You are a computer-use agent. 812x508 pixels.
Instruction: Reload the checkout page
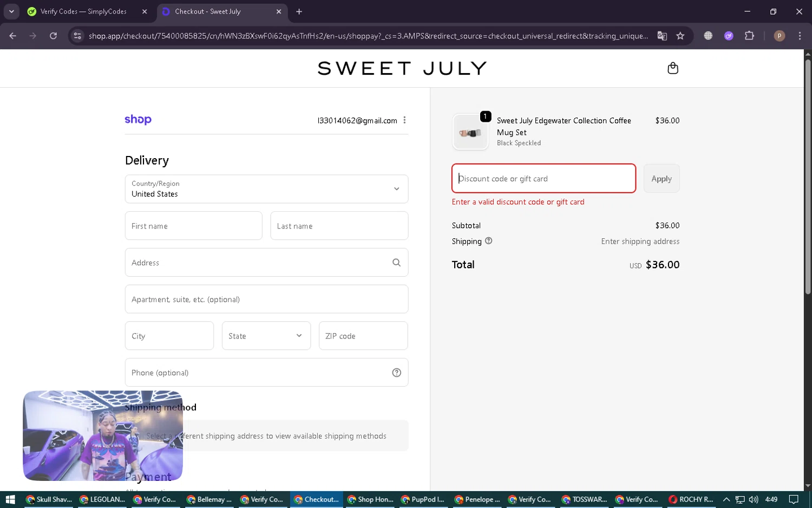tap(53, 36)
